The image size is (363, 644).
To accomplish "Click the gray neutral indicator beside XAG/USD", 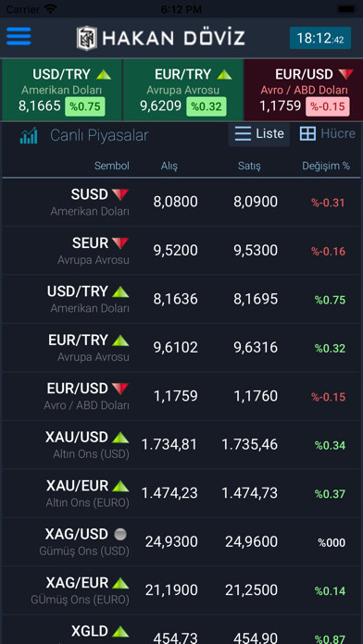I will click(x=120, y=534).
